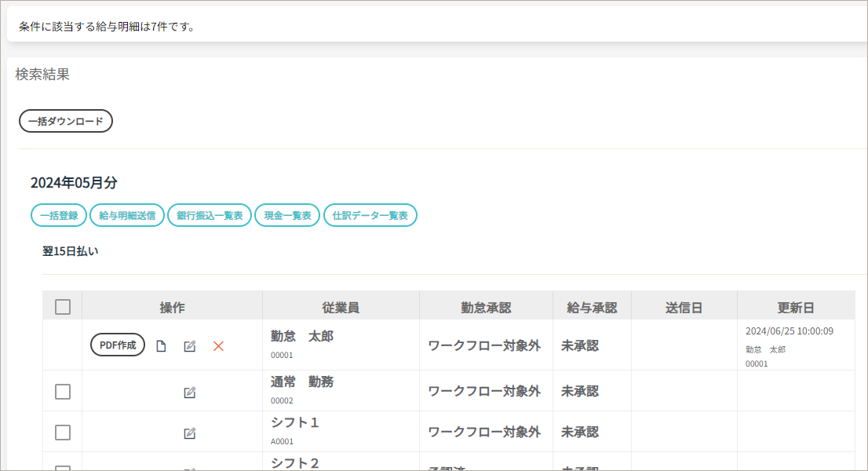Tick the select-all checkbox in table header
Screen dimensions: 868x471
pyautogui.click(x=63, y=307)
